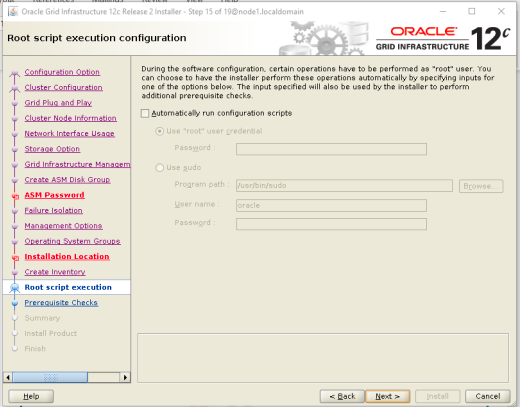This screenshot has width=520, height=407.
Task: Open the Create Inventory step
Action: pos(55,272)
